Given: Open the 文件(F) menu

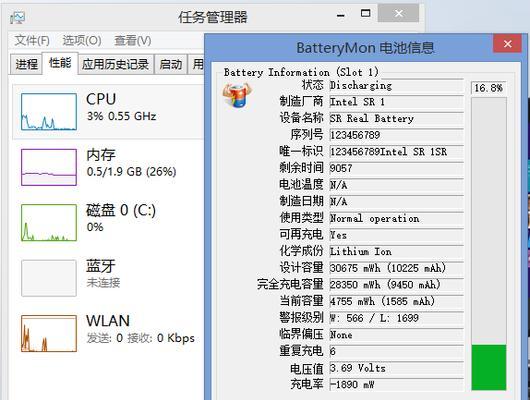Looking at the screenshot, I should click(32, 41).
